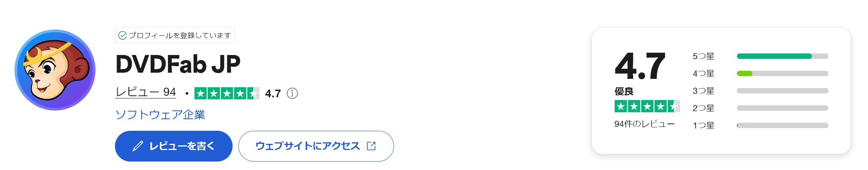Image resolution: width=868 pixels, height=170 pixels.
Task: Click the レビューを書く button
Action: (x=174, y=146)
